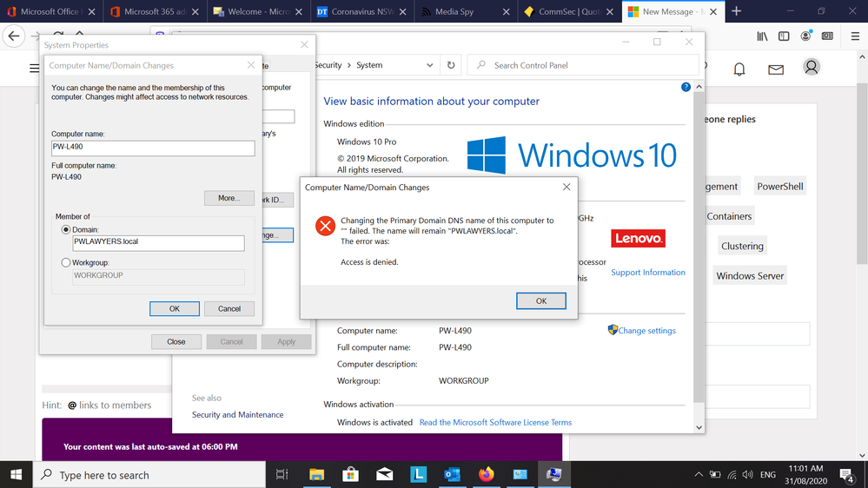Open Security and Maintenance link

coord(237,414)
